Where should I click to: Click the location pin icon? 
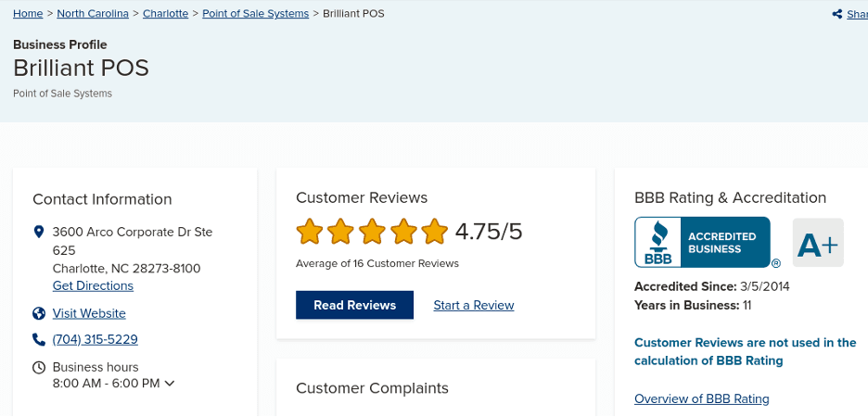click(x=39, y=232)
